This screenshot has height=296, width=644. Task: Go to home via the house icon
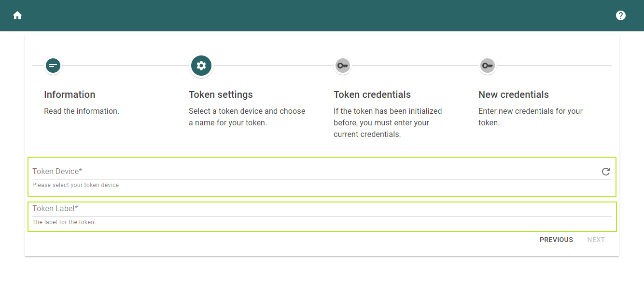(17, 15)
